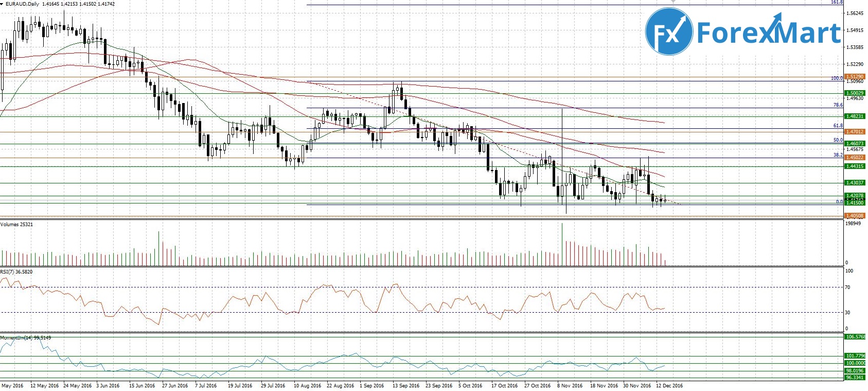Click the Momentum level tag 96.3341
The width and height of the screenshot is (868, 391).
point(855,378)
